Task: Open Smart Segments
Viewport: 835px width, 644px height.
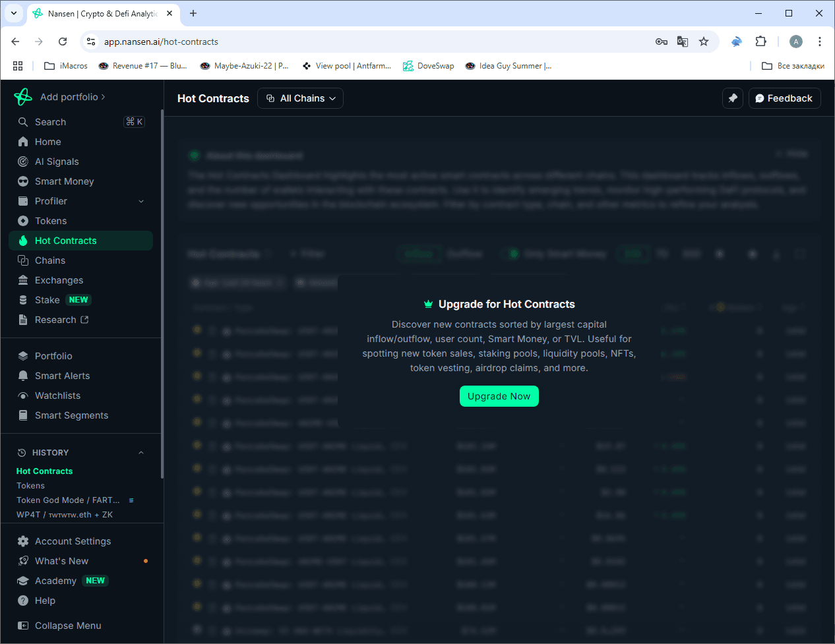Action: tap(81, 415)
